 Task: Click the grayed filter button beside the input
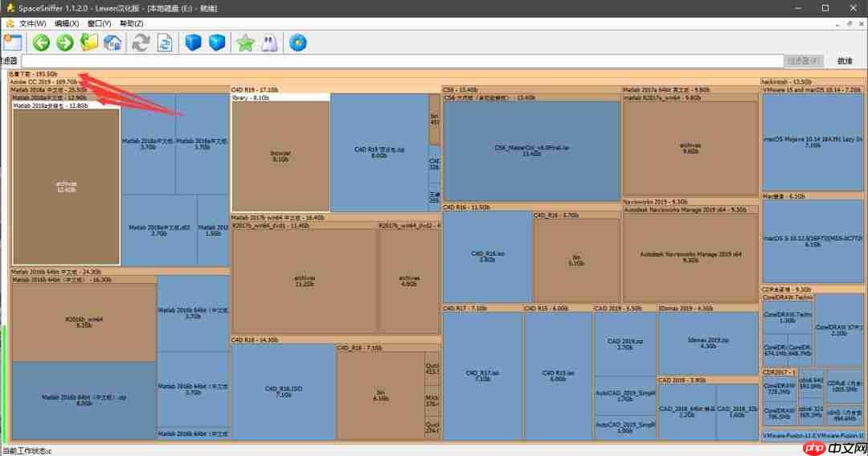805,61
